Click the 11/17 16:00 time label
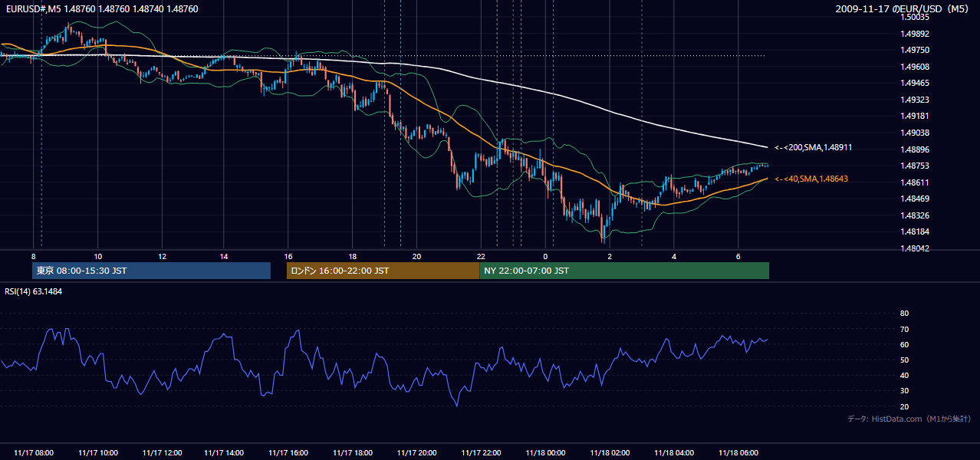Image resolution: width=980 pixels, height=460 pixels. point(289,453)
